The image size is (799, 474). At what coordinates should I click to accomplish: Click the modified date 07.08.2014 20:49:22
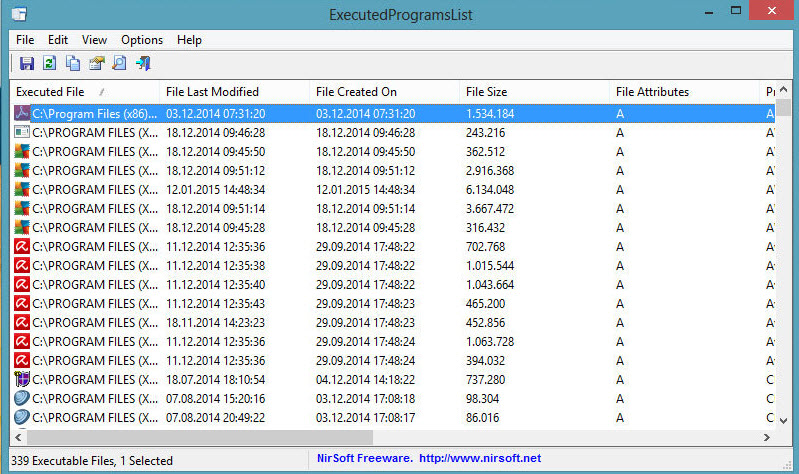point(216,418)
